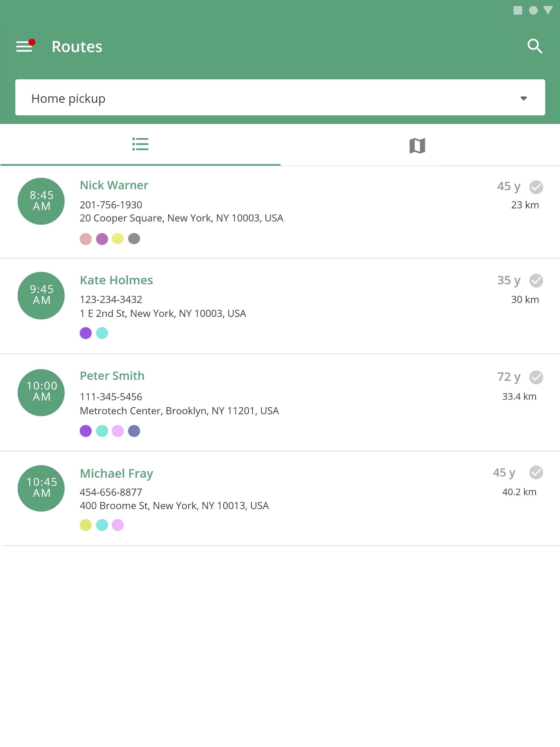Click the 45 y age of Michael Fray
The height and width of the screenshot is (747, 560).
point(504,473)
